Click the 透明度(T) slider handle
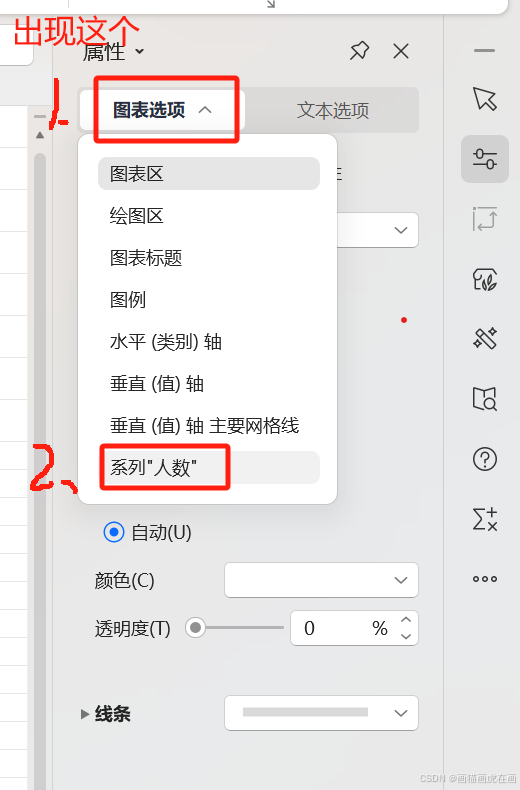The width and height of the screenshot is (520, 790). 196,628
